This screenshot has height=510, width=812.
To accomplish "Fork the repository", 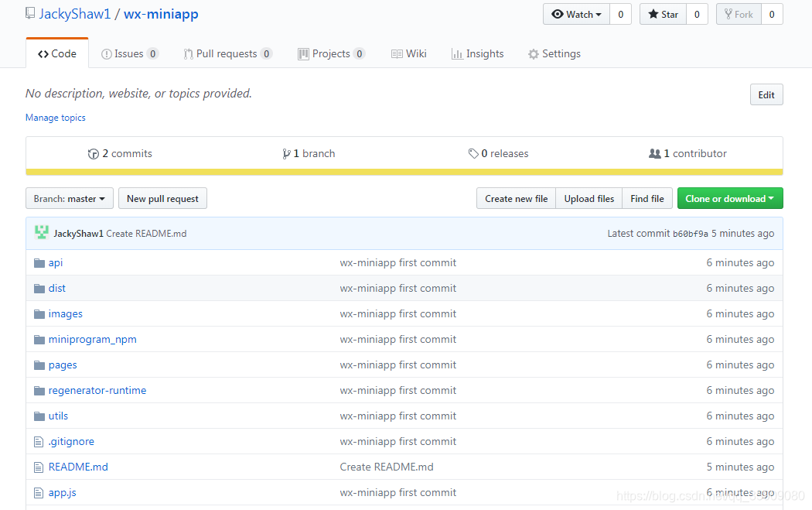I will (739, 15).
